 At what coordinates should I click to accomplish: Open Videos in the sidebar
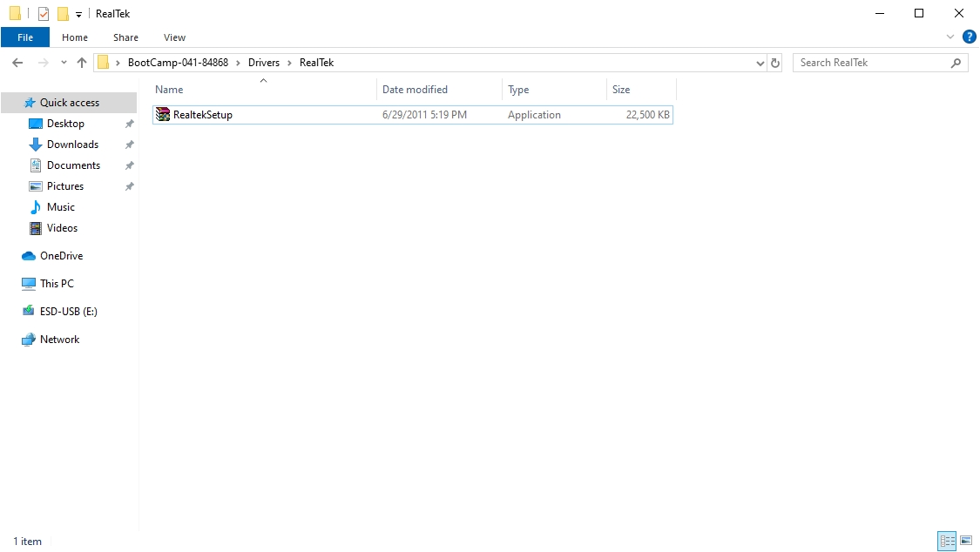pos(62,228)
